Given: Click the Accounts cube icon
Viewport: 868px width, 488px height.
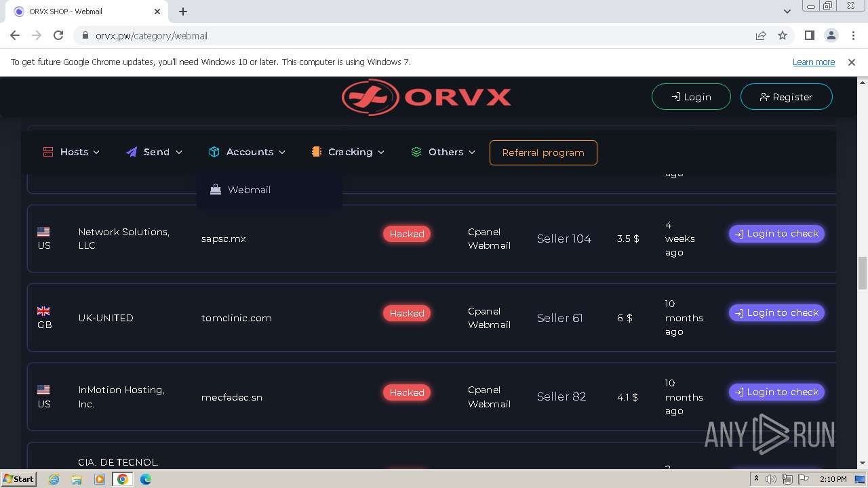Looking at the screenshot, I should click(x=214, y=152).
